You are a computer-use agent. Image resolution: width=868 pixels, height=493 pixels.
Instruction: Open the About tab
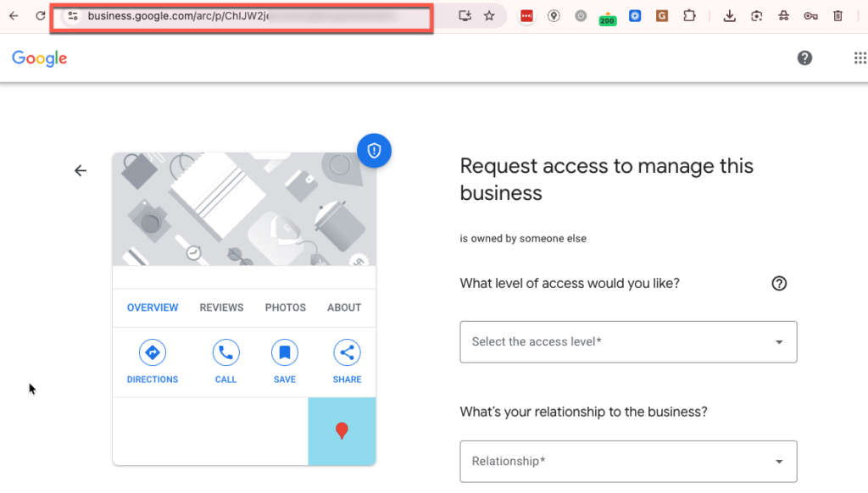[344, 307]
